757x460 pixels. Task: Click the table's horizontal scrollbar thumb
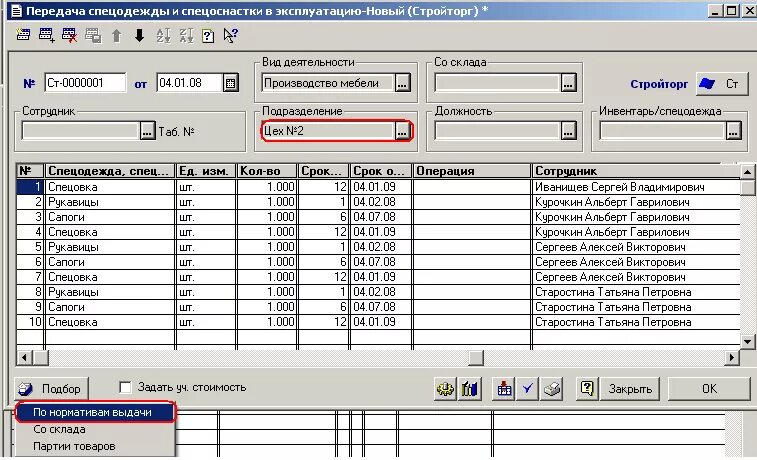click(x=476, y=358)
